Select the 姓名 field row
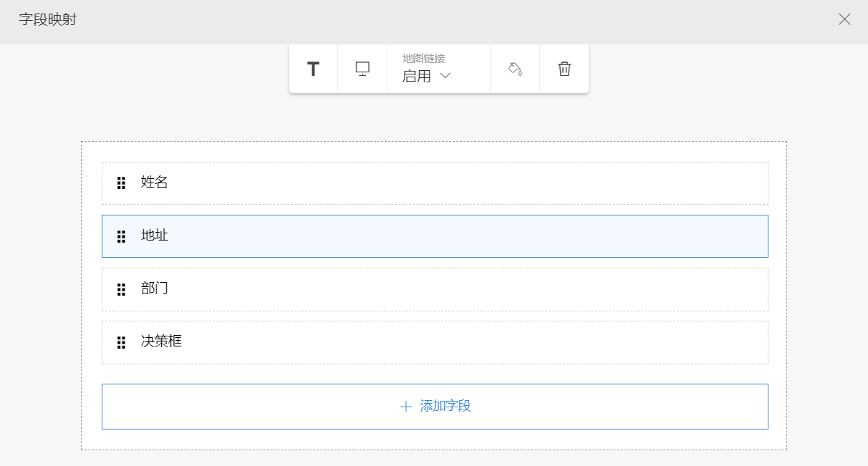The width and height of the screenshot is (868, 466). pos(434,183)
